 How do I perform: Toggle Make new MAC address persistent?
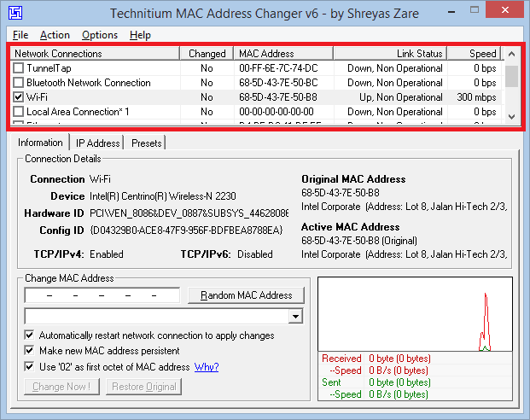coord(29,350)
